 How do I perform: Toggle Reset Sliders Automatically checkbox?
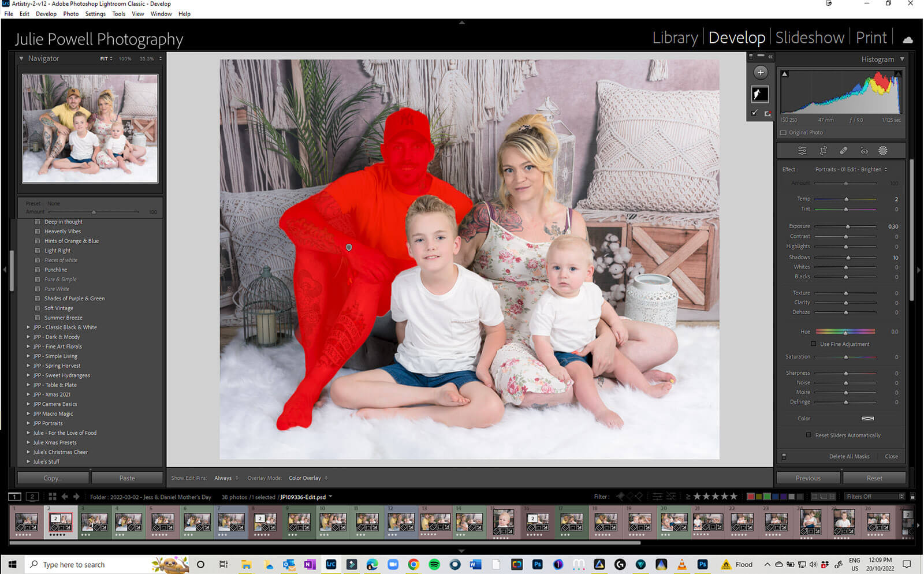(x=808, y=435)
